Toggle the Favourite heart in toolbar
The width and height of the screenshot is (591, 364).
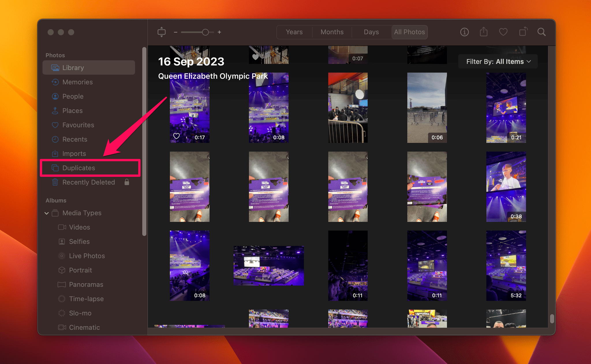503,32
